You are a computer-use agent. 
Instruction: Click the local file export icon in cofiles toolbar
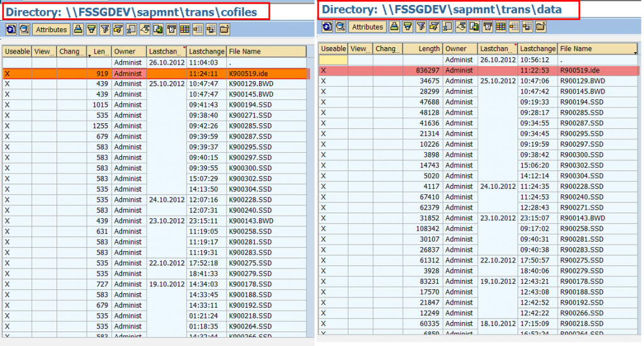pyautogui.click(x=158, y=29)
